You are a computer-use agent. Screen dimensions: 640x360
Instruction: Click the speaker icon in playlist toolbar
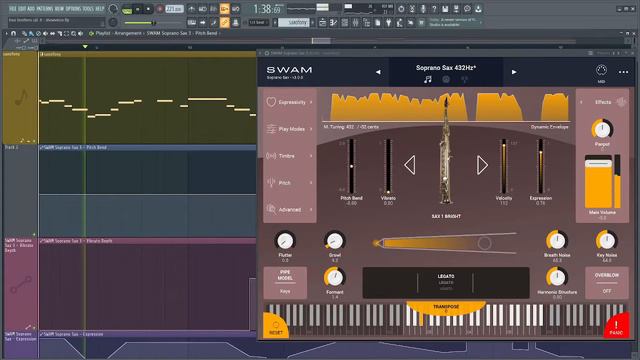[x=80, y=33]
